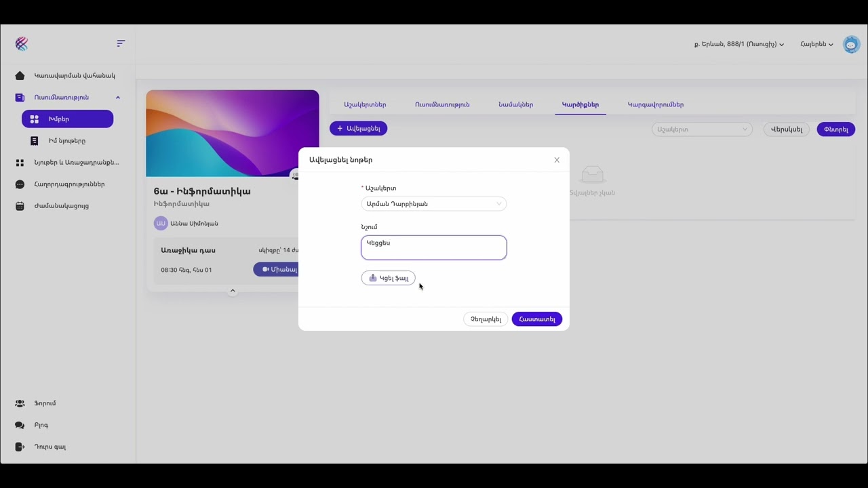Click the Ուսումնառություն book icon
The image size is (868, 488).
[20, 98]
